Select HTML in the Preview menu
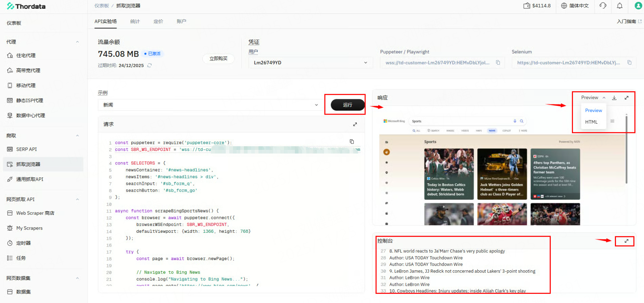Viewport: 644px width, 303px height. coord(591,122)
